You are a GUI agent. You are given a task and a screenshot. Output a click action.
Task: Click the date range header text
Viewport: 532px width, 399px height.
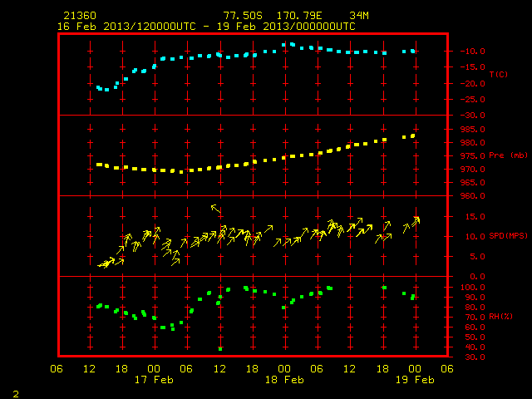[206, 27]
